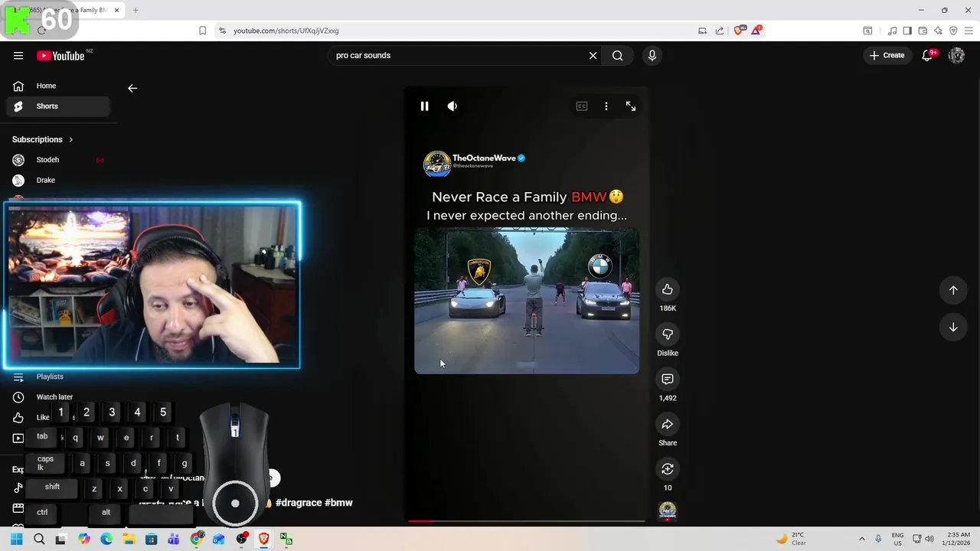Seek on the Short's progress bar
The width and height of the screenshot is (980, 551).
click(527, 521)
